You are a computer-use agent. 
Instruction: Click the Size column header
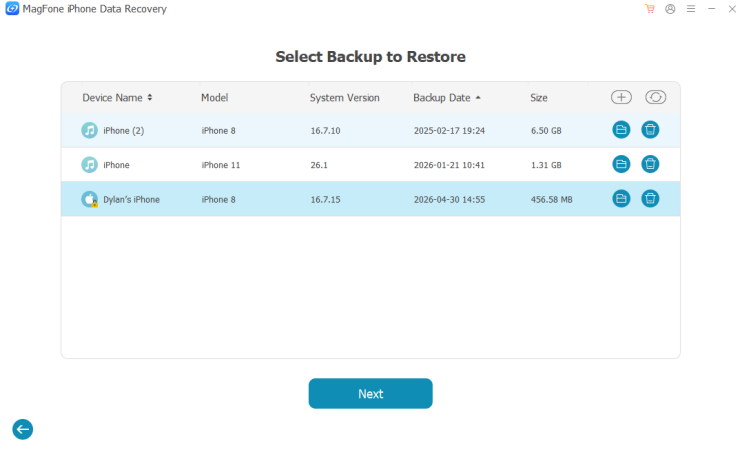[x=539, y=97]
